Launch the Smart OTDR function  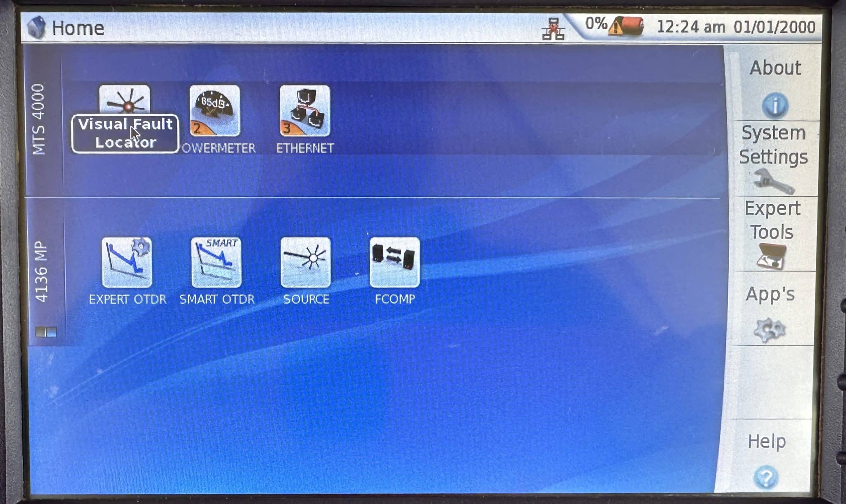(x=216, y=262)
